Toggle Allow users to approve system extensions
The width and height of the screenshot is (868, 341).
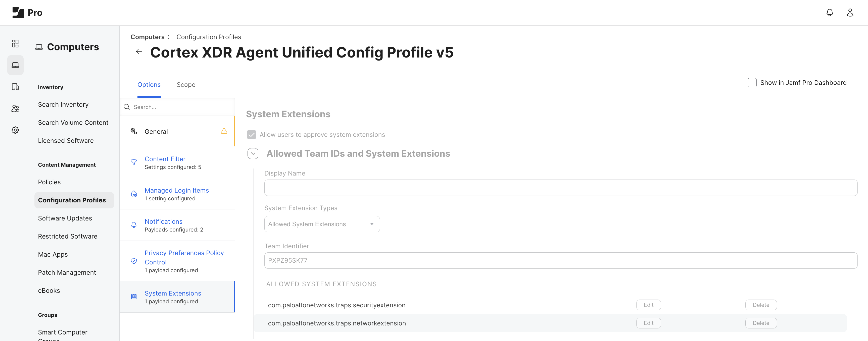(x=251, y=135)
